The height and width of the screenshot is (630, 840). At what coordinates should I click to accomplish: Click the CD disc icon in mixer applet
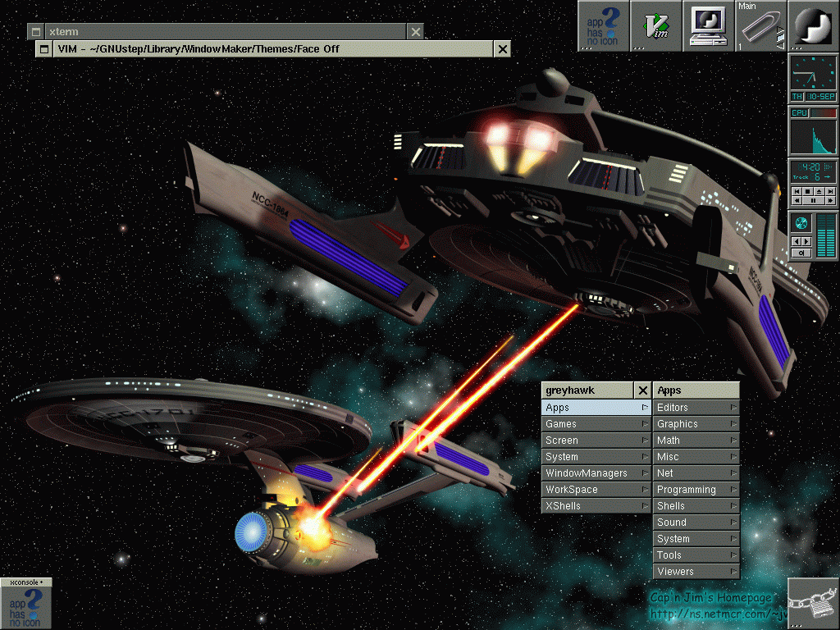[801, 223]
